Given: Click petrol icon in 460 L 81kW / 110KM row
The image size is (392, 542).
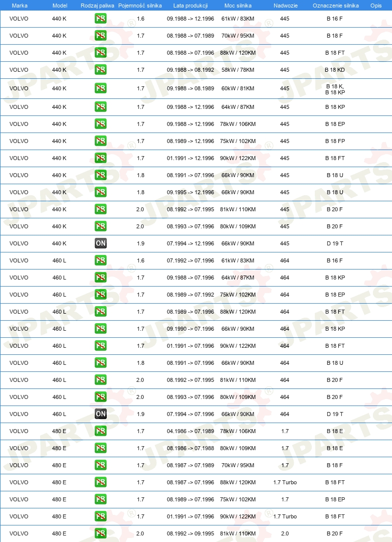Looking at the screenshot, I should click(100, 380).
